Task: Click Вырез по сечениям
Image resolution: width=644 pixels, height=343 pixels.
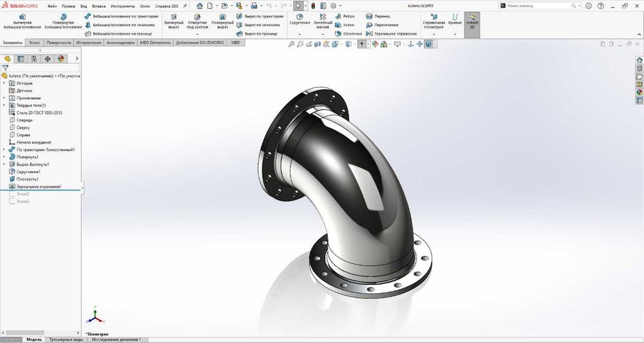Action: point(258,25)
